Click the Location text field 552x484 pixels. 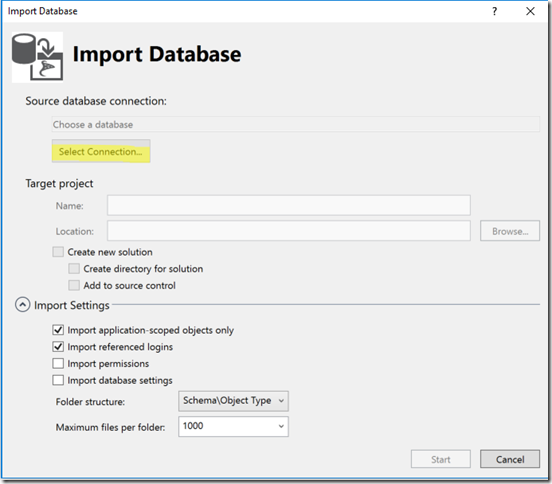[289, 231]
